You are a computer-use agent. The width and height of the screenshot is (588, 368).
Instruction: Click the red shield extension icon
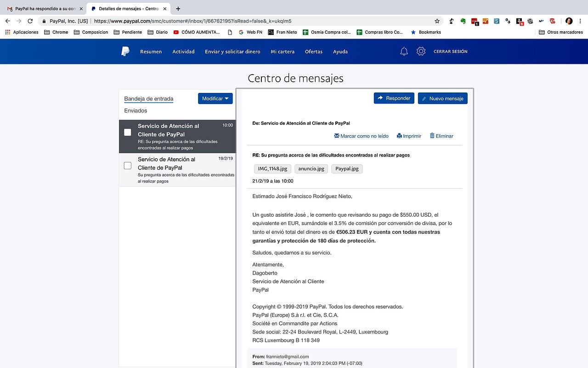(x=553, y=21)
